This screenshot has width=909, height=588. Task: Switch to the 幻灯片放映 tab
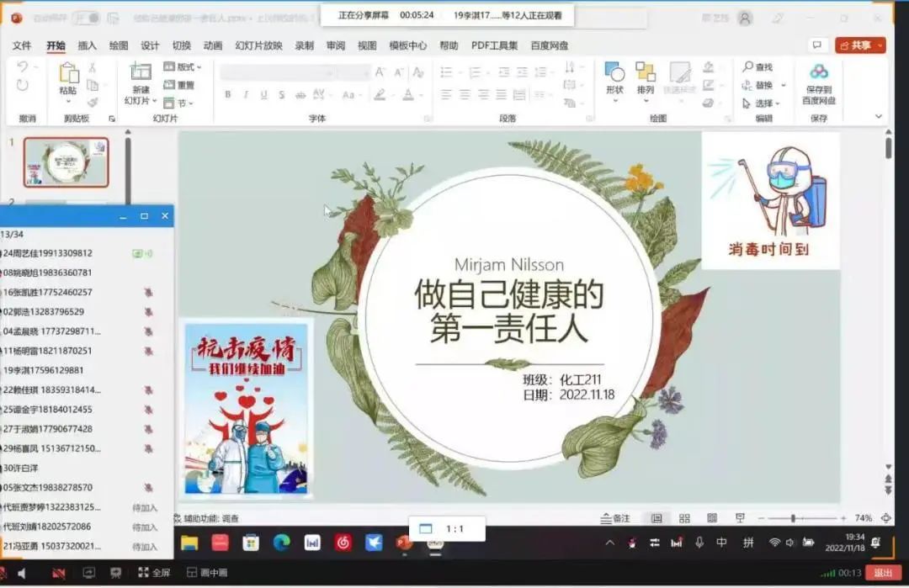click(258, 45)
